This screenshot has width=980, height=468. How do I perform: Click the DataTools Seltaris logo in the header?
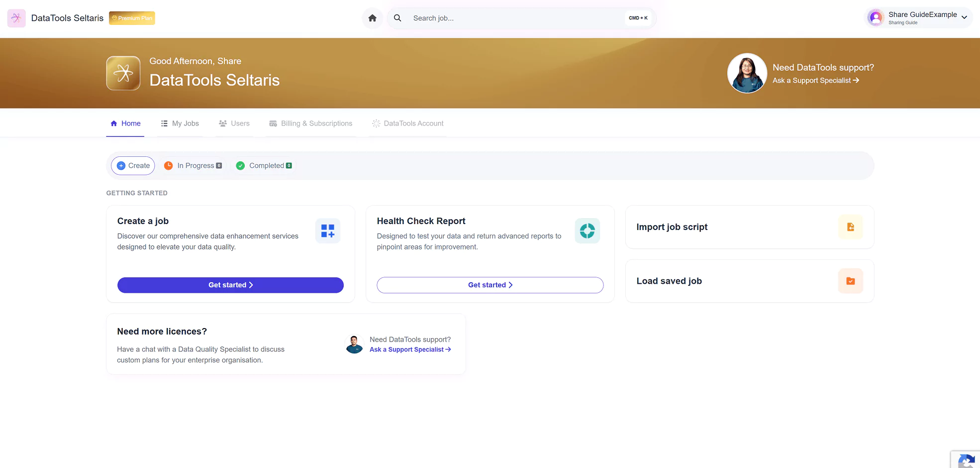[x=16, y=18]
